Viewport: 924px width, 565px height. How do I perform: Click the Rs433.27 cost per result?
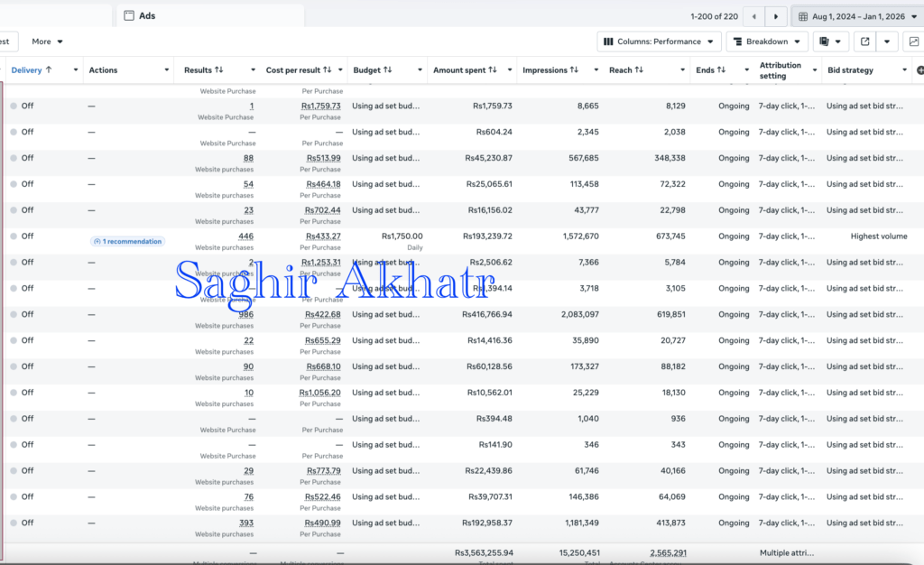point(323,236)
